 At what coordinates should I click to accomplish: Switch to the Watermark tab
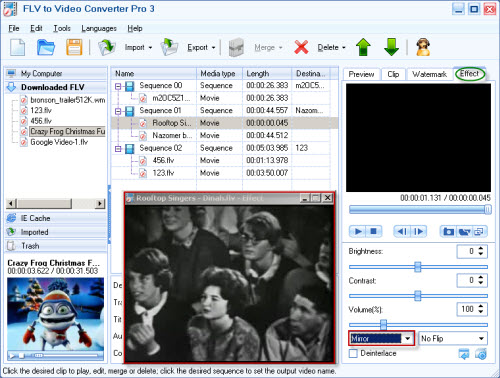429,74
